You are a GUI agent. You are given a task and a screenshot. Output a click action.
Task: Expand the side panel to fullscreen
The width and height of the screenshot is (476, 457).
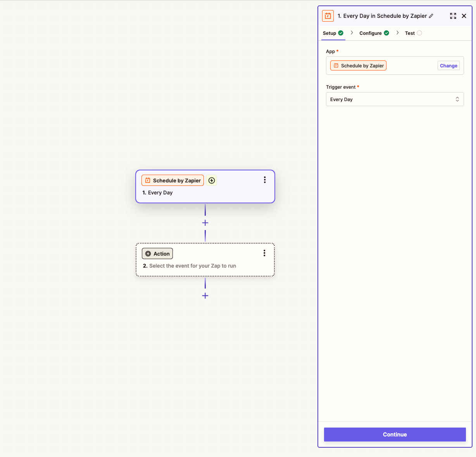pos(453,16)
